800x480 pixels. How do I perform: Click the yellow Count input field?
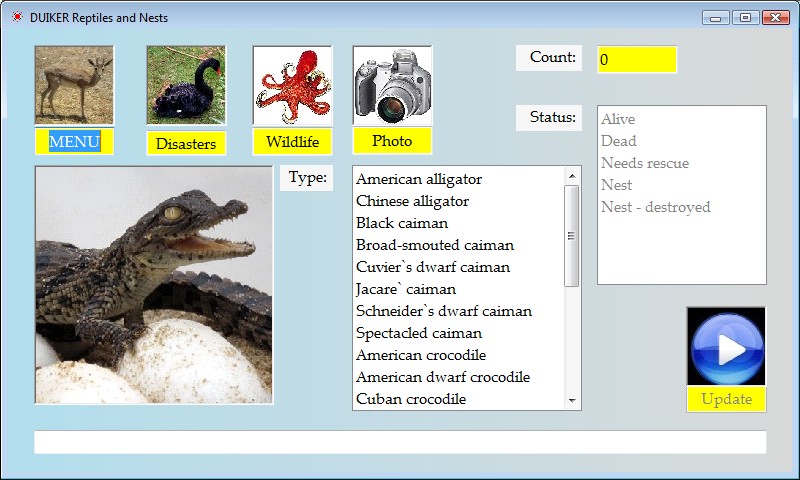coord(637,60)
